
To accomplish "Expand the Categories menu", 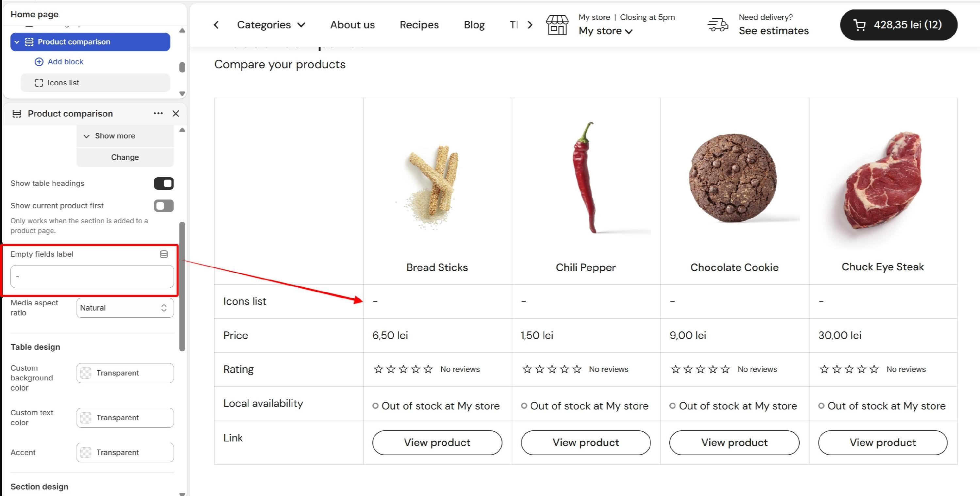I will click(x=271, y=25).
